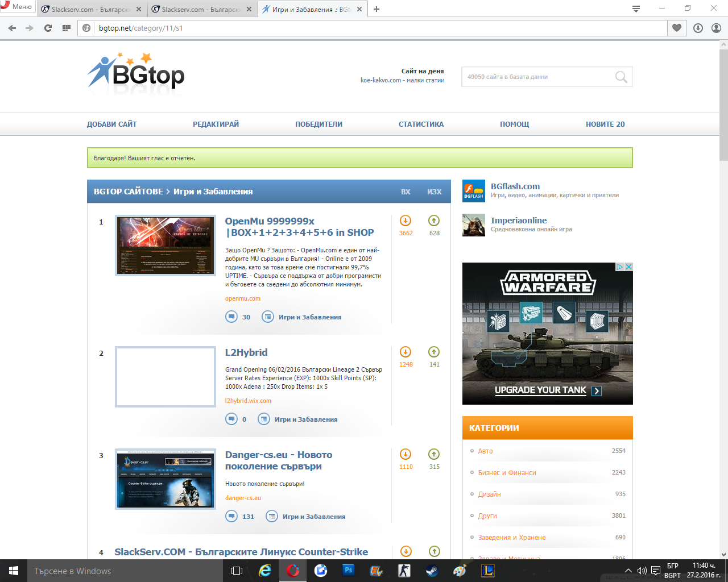Visit openmu.com URL link
Viewport: 728px width, 582px height.
click(x=243, y=298)
